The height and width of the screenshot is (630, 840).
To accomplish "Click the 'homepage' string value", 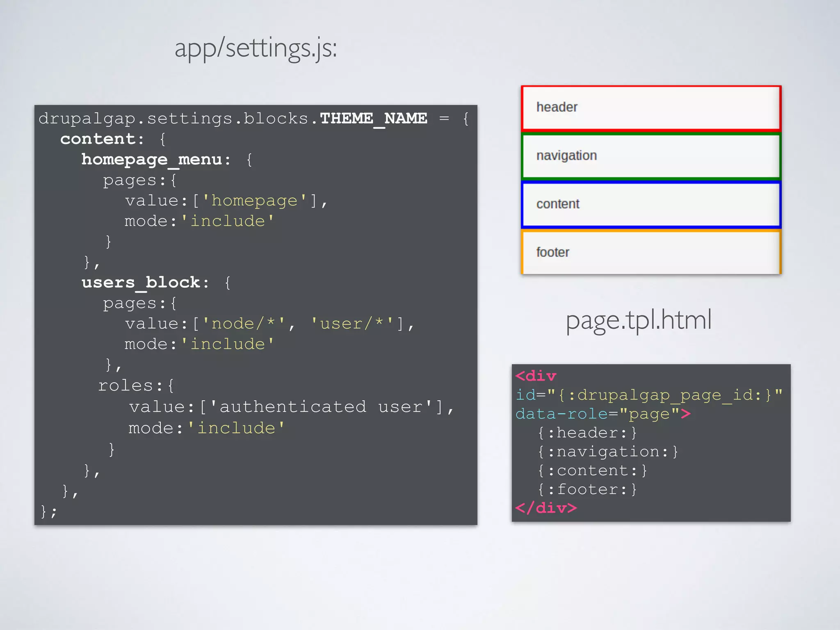I will [254, 201].
